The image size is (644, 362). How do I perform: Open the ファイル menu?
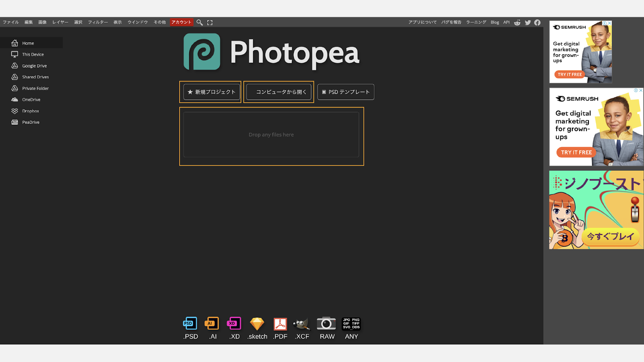pos(11,23)
